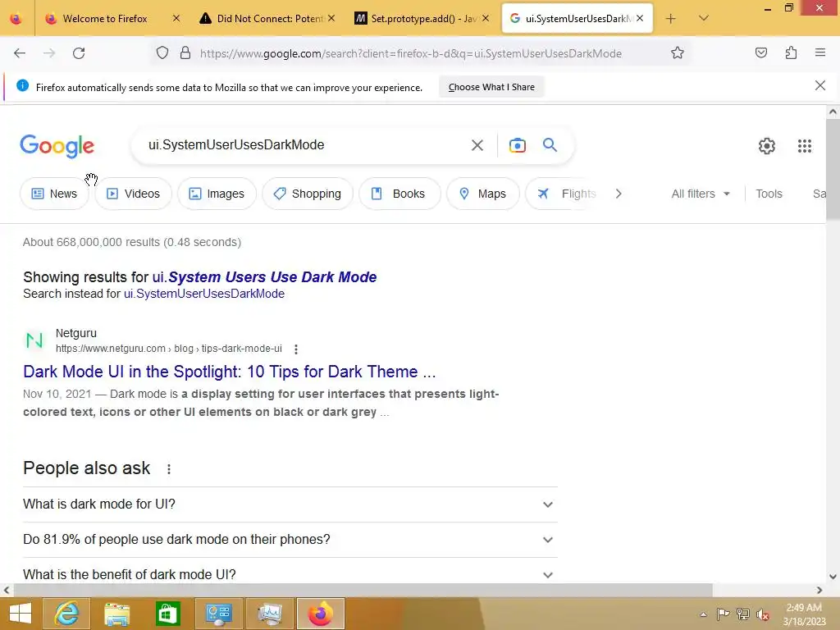Viewport: 840px width, 630px height.
Task: Show more filter chips with right arrow
Action: [x=619, y=194]
